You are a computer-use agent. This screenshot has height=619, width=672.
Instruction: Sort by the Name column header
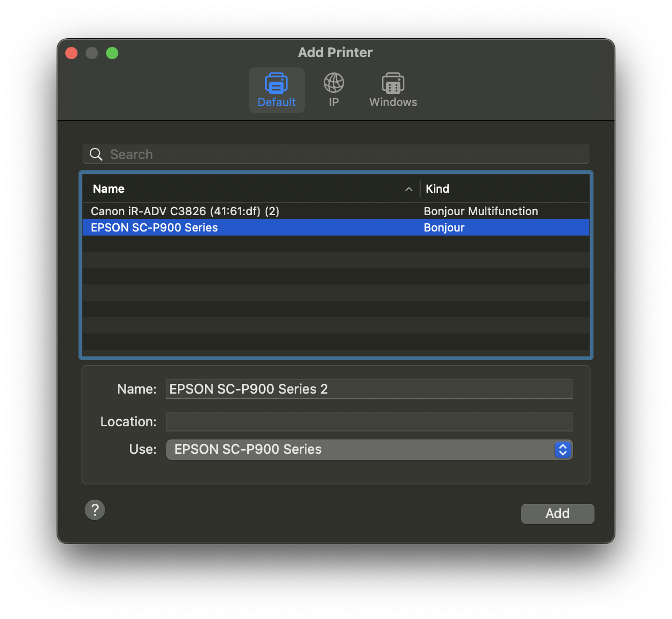[109, 189]
